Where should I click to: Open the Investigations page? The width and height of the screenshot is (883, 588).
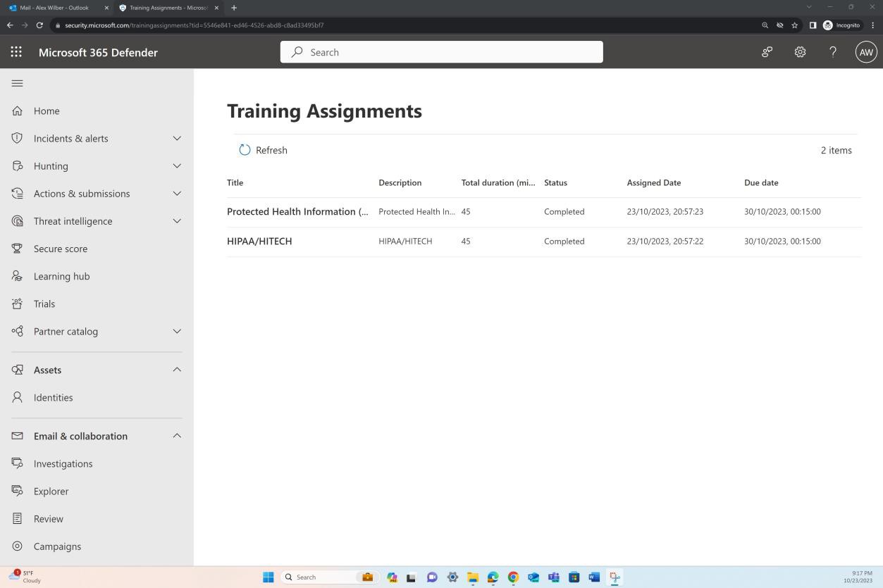tap(63, 463)
